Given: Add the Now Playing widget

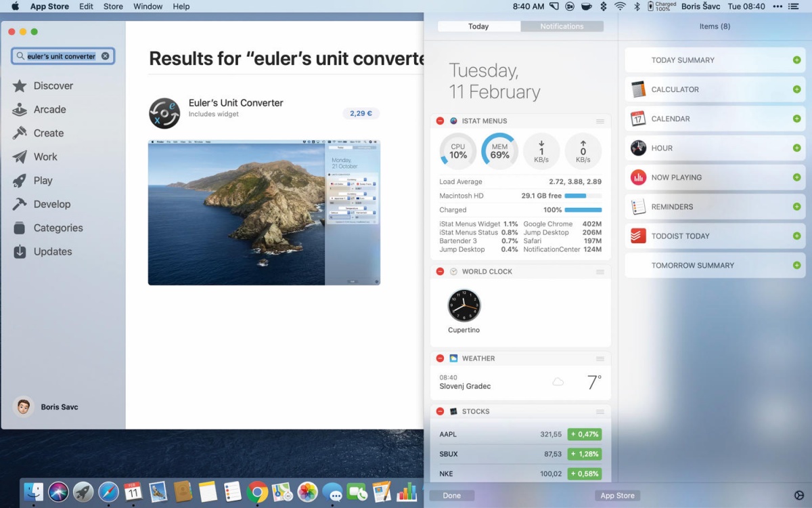Looking at the screenshot, I should (x=796, y=177).
